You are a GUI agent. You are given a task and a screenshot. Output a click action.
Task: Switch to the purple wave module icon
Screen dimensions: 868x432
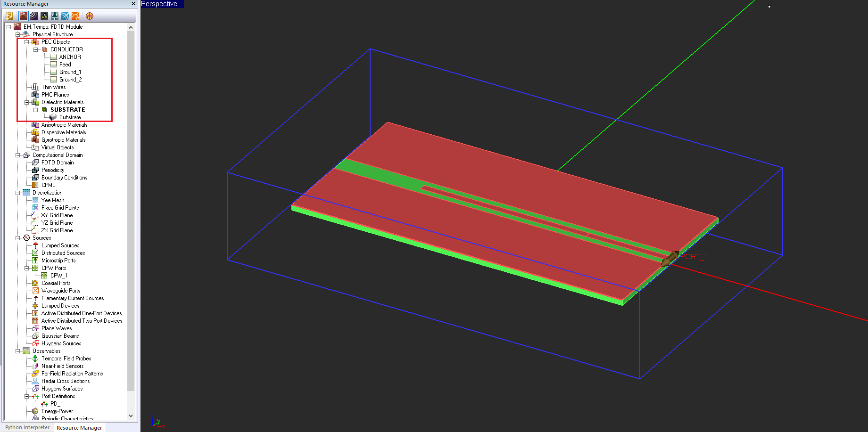[34, 16]
